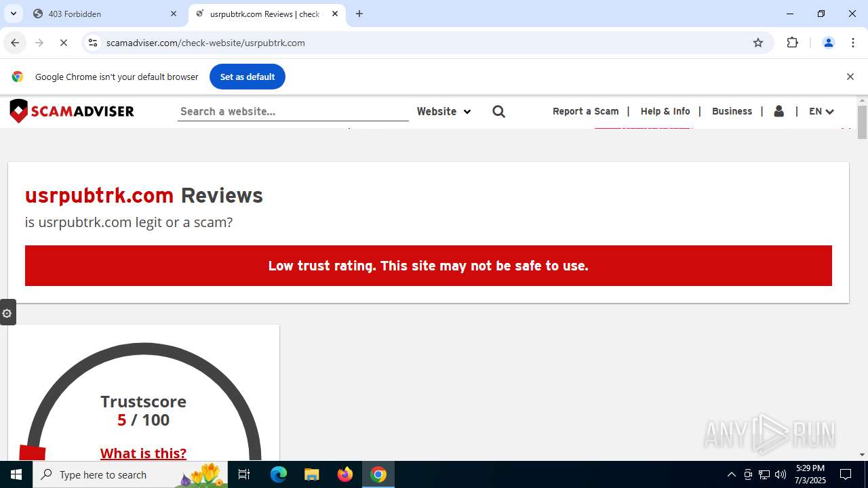Viewport: 868px width, 488px height.
Task: Launch Microsoft Edge from the taskbar
Action: [x=279, y=474]
